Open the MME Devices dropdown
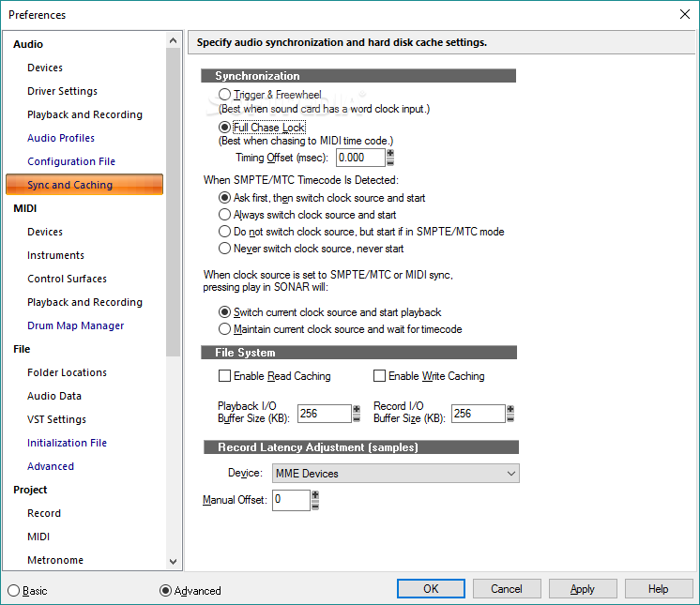 (x=396, y=474)
